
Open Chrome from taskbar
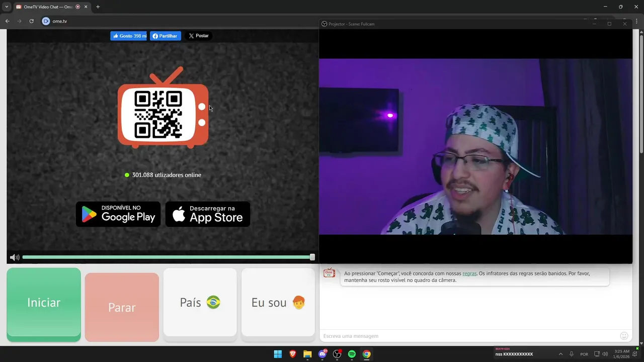367,354
